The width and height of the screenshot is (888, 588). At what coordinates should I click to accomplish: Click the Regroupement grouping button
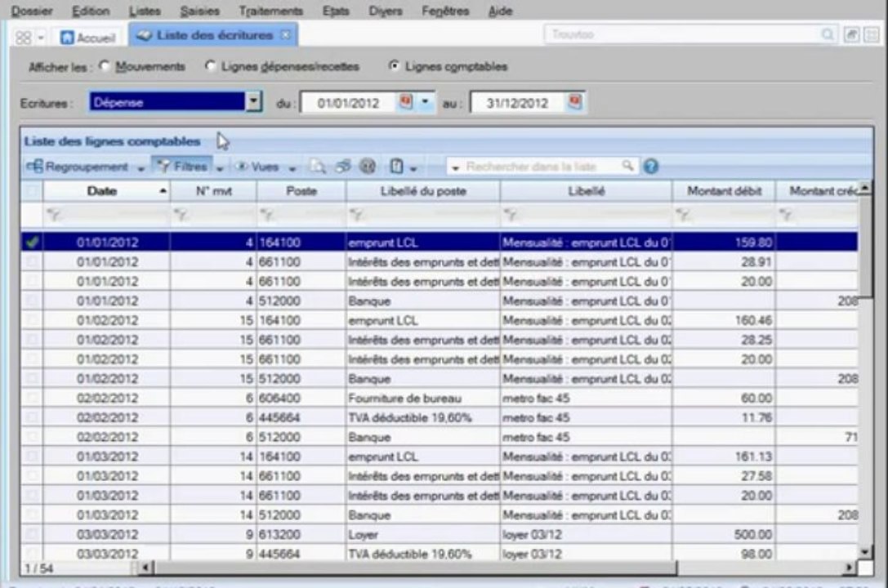[x=77, y=167]
